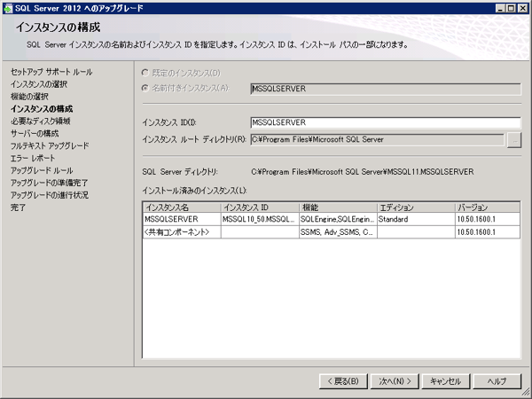532x399 pixels.
Task: Click the bold インスタンスの構成 sidebar step
Action: (42, 109)
